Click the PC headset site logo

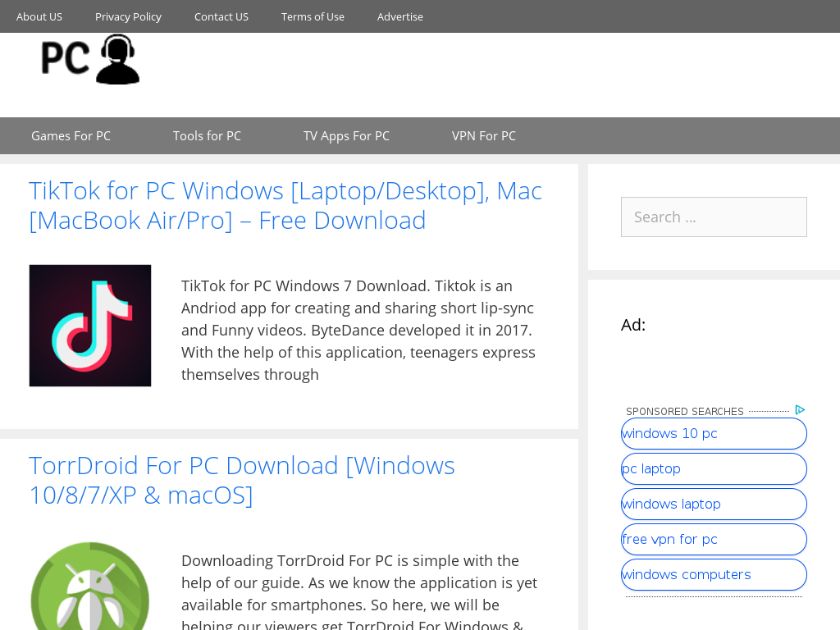[90, 59]
